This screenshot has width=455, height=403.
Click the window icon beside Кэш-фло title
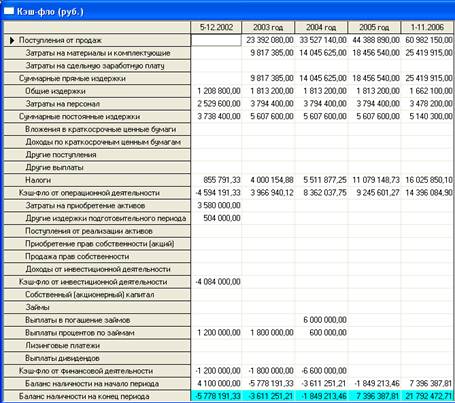(x=9, y=11)
